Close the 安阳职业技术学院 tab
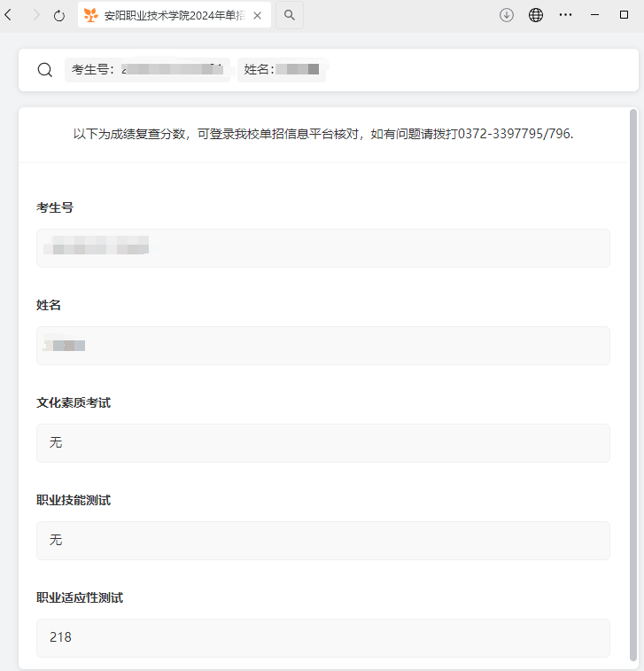Viewport: 644px width, 671px height. tap(257, 15)
